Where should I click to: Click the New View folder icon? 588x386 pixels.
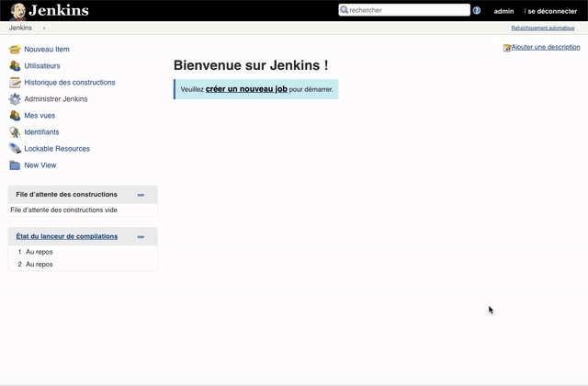point(15,165)
